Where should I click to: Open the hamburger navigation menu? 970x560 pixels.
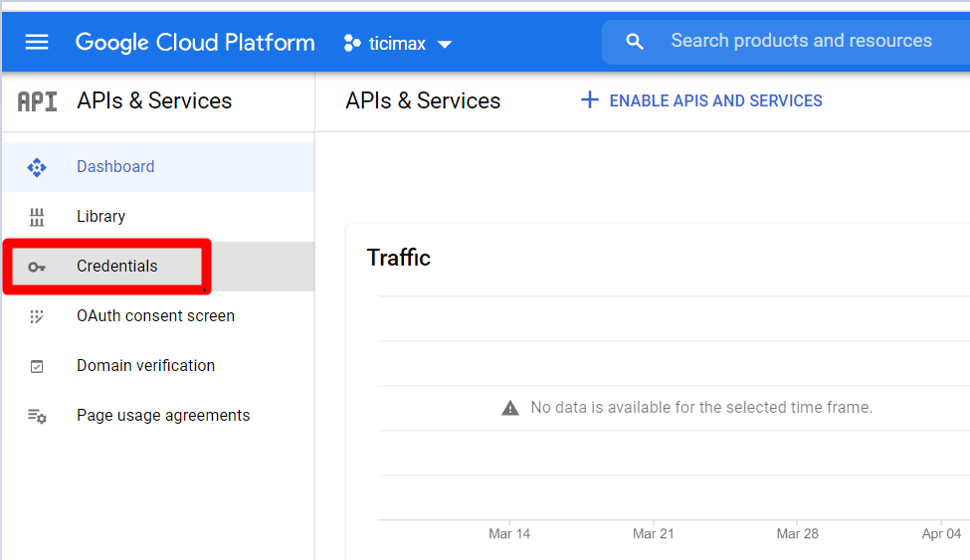[x=37, y=42]
